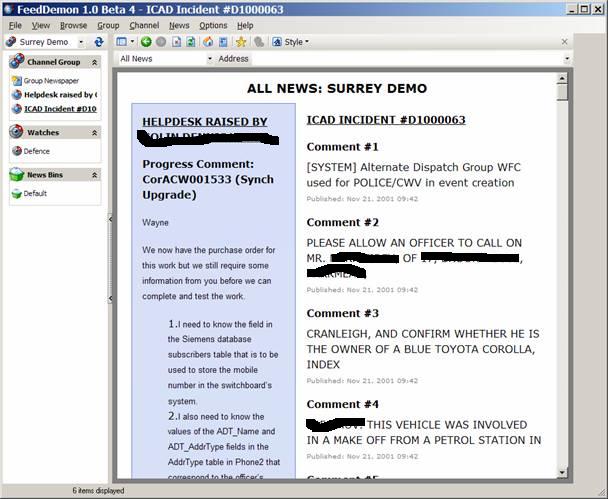
Task: Open the layout view dropdown arrow
Action: tap(132, 42)
